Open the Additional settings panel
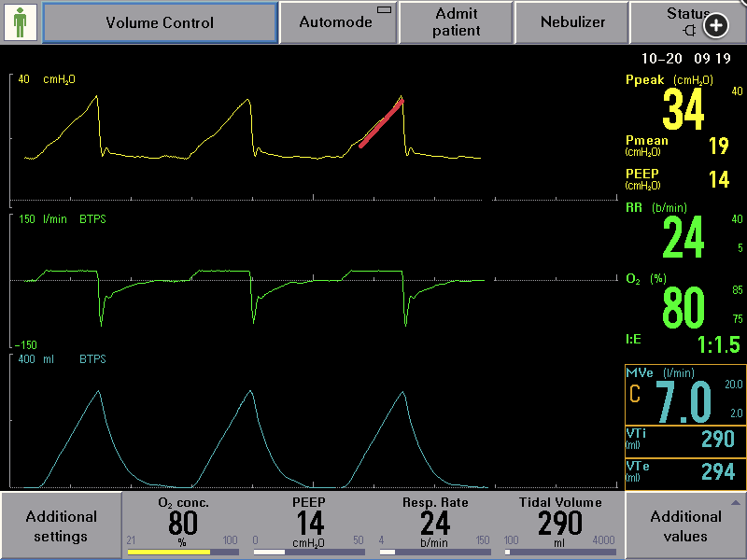Screen dimensions: 747x560 point(62,526)
